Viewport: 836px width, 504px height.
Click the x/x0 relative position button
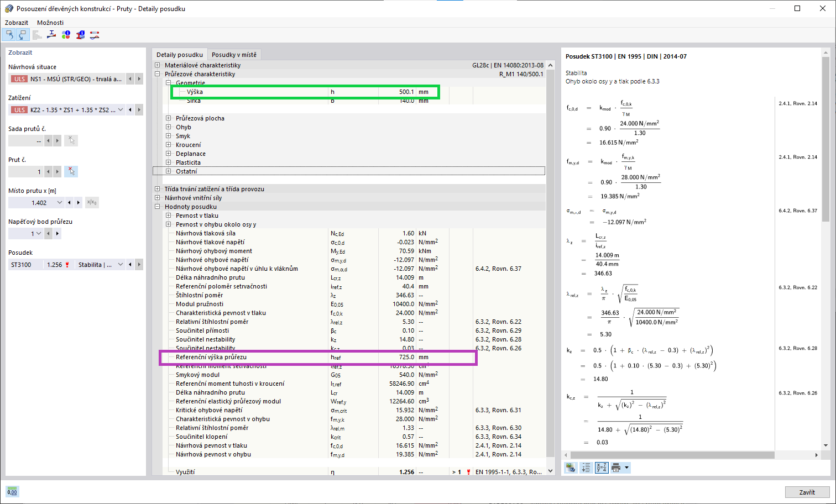[x=92, y=202]
